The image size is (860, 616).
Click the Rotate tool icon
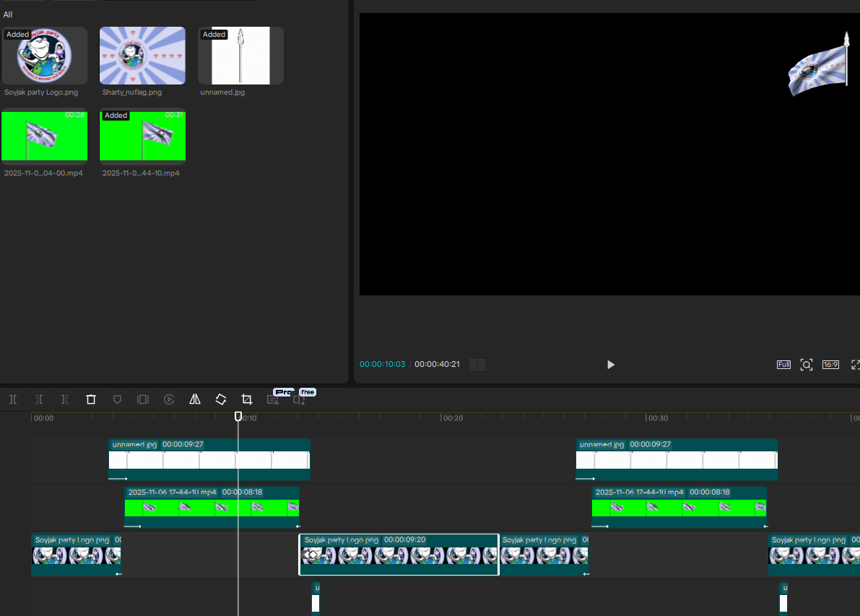click(x=221, y=399)
